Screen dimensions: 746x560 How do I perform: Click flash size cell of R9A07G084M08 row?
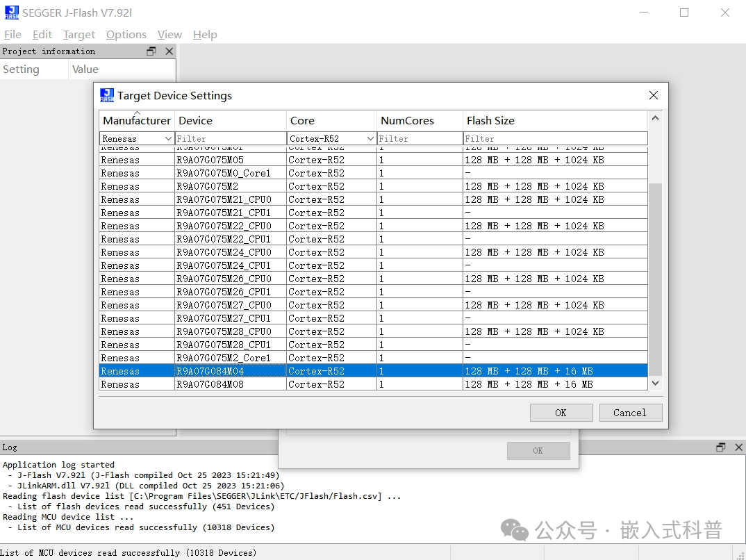coord(555,384)
